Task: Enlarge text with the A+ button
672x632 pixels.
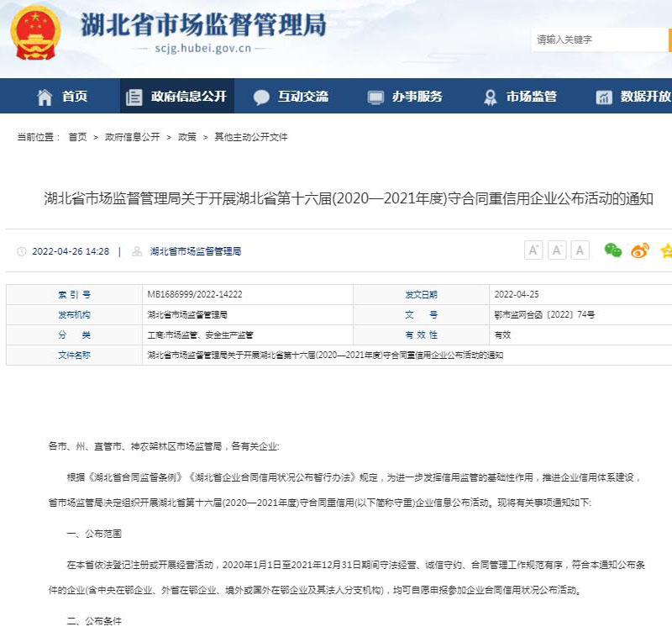Action: coord(533,250)
